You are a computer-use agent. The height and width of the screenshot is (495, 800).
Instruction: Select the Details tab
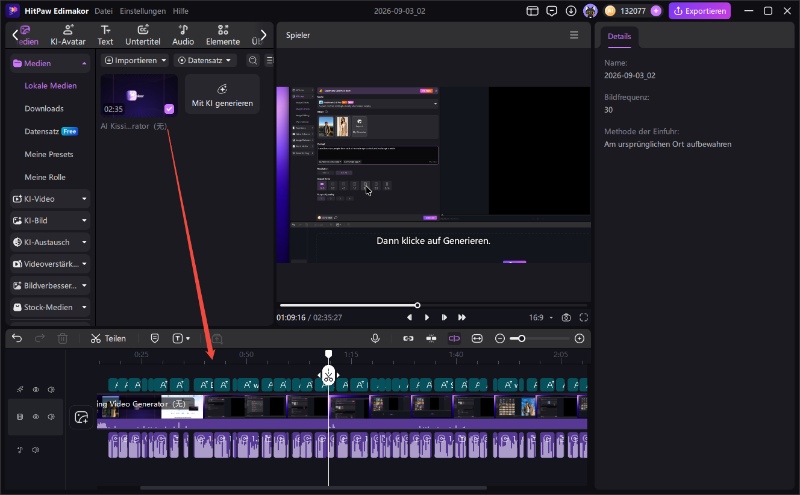pyautogui.click(x=619, y=36)
